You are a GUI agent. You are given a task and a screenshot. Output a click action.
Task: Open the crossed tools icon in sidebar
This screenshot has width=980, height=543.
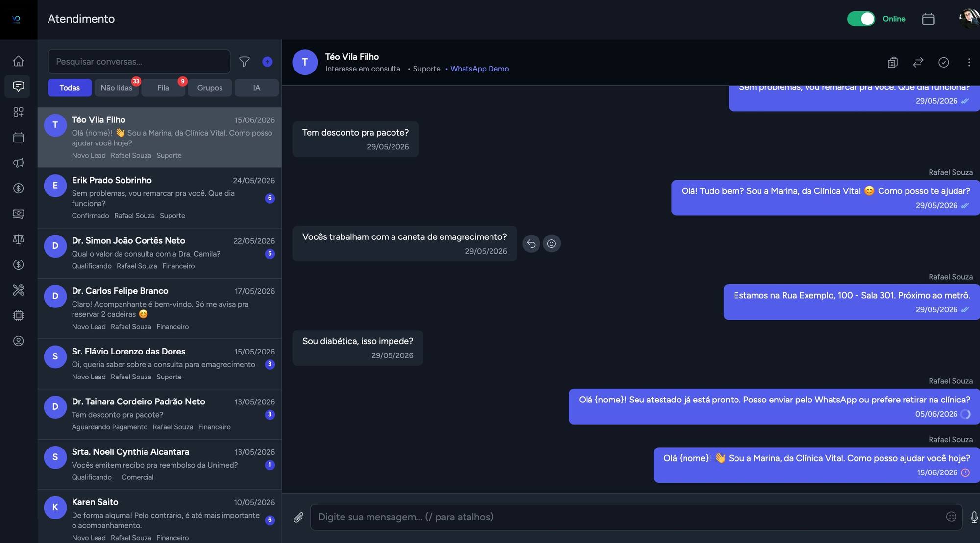18,290
